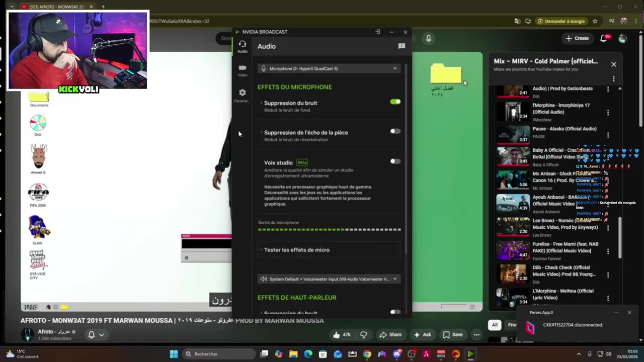Enable the speaker Suppression du bruit toggle at bottom
This screenshot has width=644, height=362.
(x=395, y=312)
